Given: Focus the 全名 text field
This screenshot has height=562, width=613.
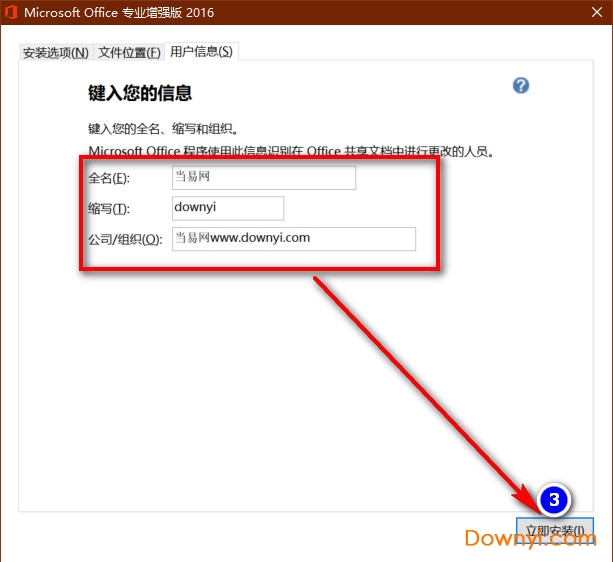Looking at the screenshot, I should click(264, 178).
